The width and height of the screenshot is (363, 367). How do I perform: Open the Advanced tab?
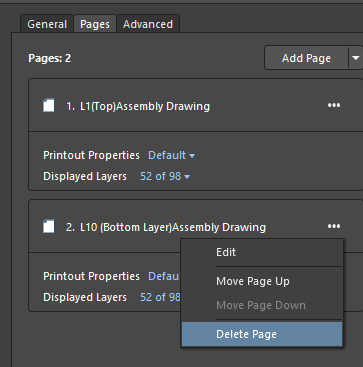148,24
